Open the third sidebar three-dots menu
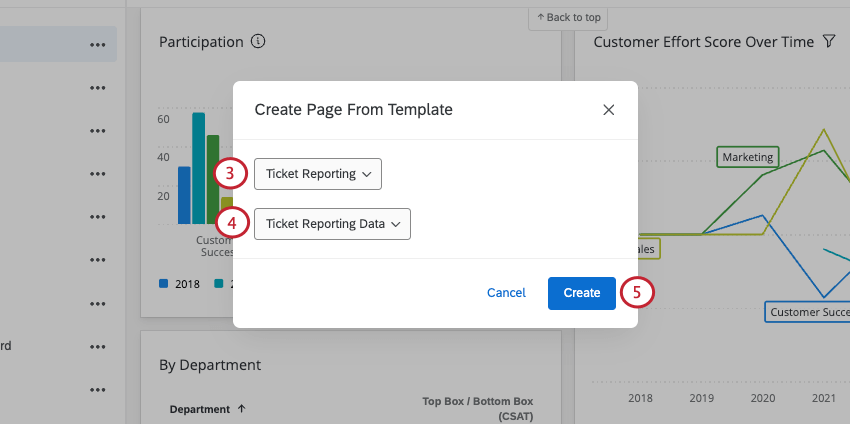This screenshot has height=424, width=850. point(97,131)
